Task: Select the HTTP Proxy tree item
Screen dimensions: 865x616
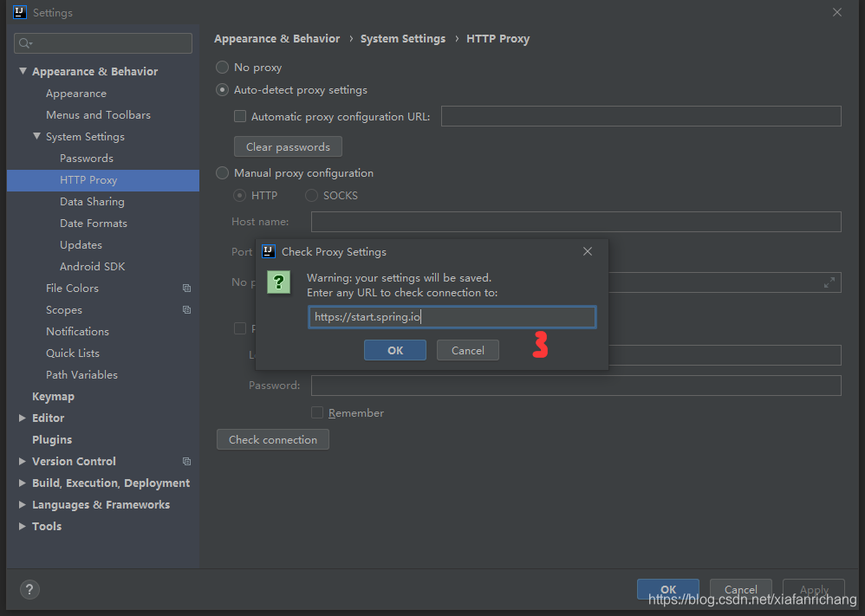Action: click(103, 180)
